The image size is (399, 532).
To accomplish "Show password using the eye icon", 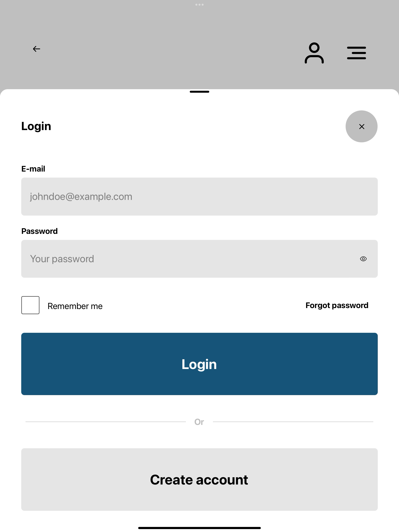I will [x=363, y=259].
